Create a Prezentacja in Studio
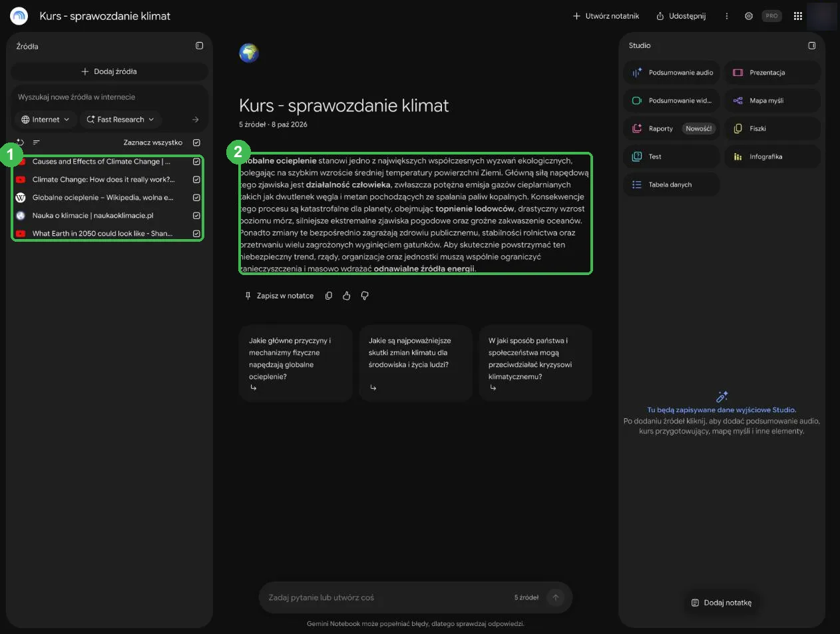The image size is (840, 634). pos(772,73)
